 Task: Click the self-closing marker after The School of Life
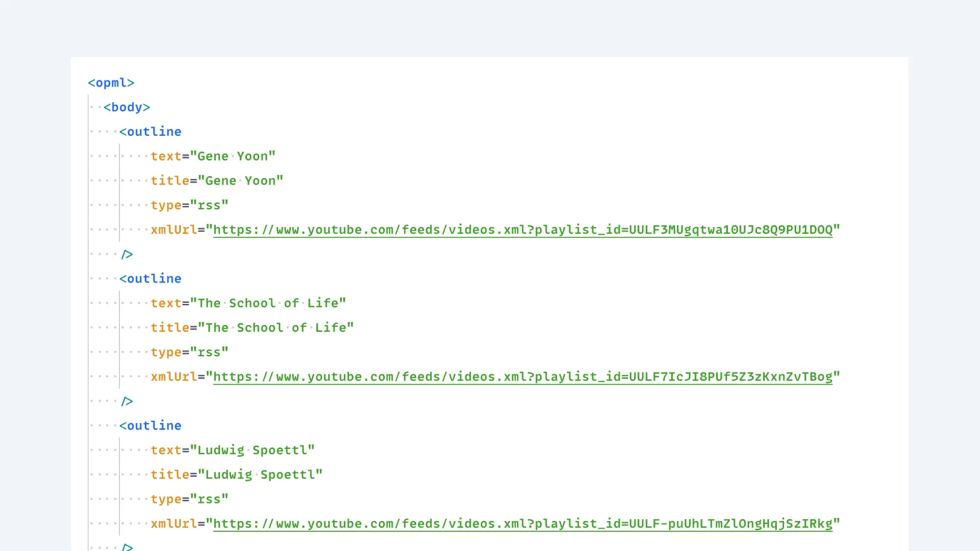tap(127, 401)
